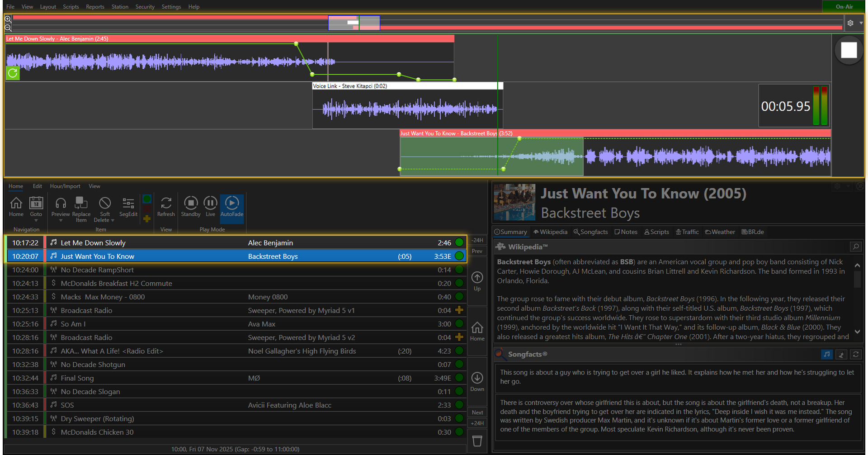
Task: Refresh the Songfacts panel with the sync icon
Action: (856, 354)
